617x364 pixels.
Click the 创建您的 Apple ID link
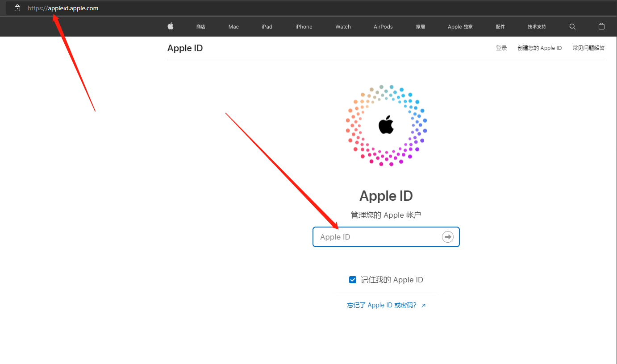[x=539, y=48]
